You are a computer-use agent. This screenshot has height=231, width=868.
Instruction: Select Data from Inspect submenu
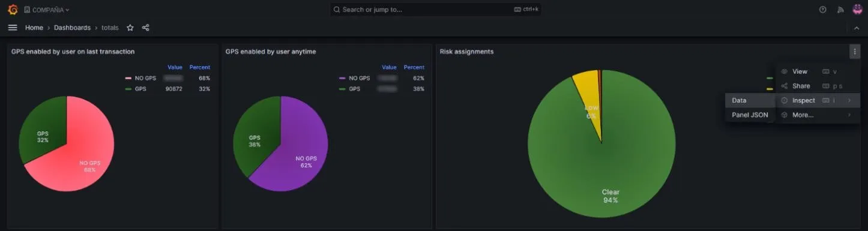(750, 100)
